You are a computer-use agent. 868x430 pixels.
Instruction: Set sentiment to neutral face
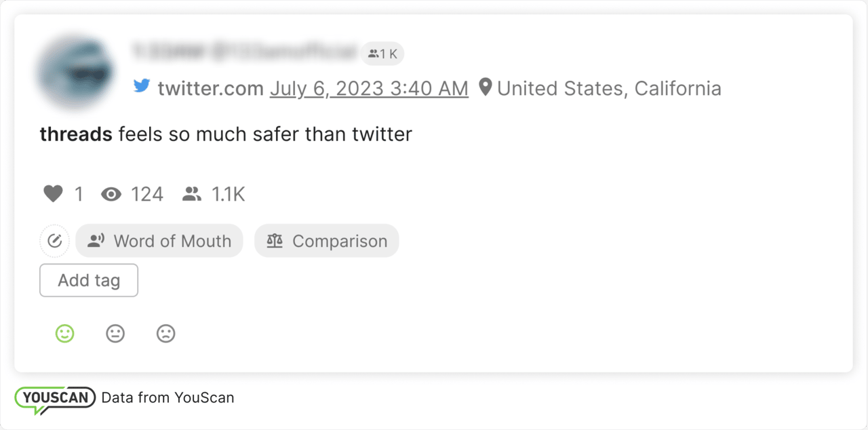click(115, 333)
